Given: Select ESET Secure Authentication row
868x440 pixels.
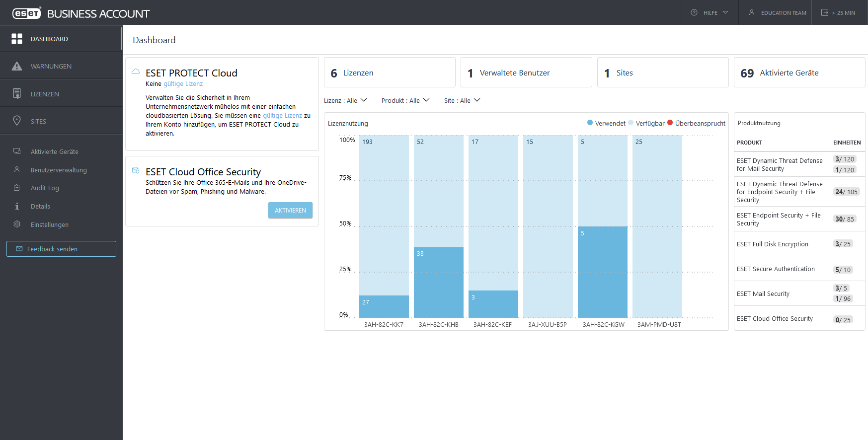Looking at the screenshot, I should point(799,269).
